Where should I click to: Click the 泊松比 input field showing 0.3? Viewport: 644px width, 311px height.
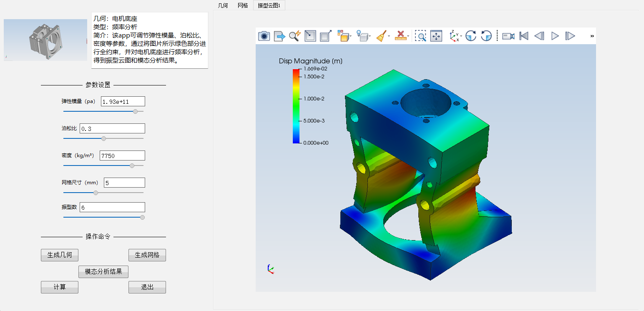112,128
